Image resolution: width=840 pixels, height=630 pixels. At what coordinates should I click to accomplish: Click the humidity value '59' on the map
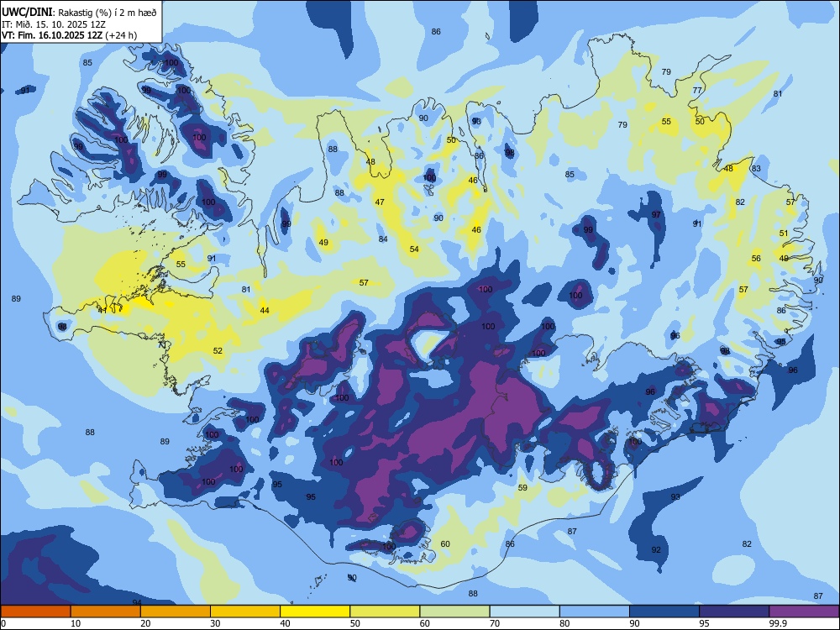(x=522, y=487)
